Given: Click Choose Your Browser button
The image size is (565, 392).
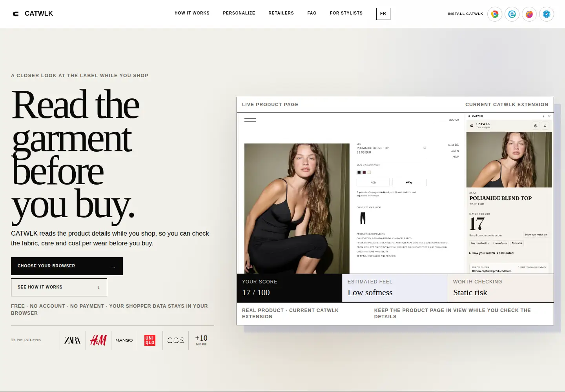Looking at the screenshot, I should [67, 266].
